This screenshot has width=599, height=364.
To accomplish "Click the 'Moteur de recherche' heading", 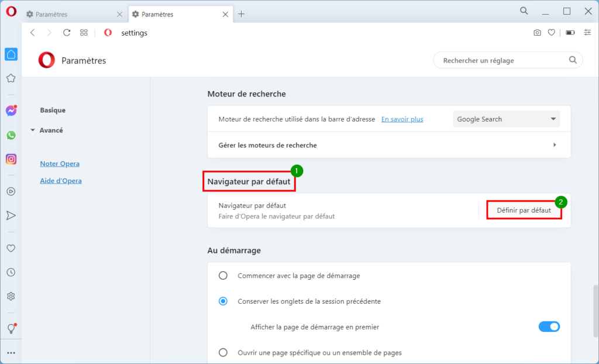I will 247,94.
